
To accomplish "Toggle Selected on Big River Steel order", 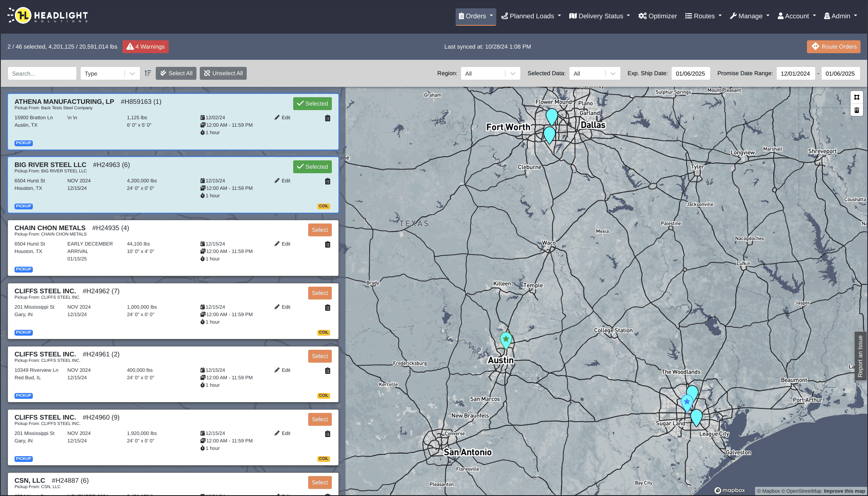I will 312,167.
